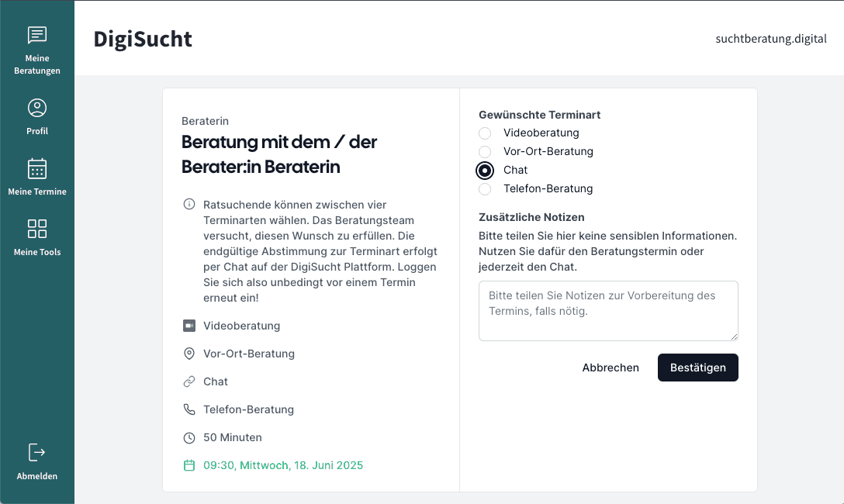844x504 pixels.
Task: Click the info icon beside Ratsuchende text
Action: coord(189,204)
